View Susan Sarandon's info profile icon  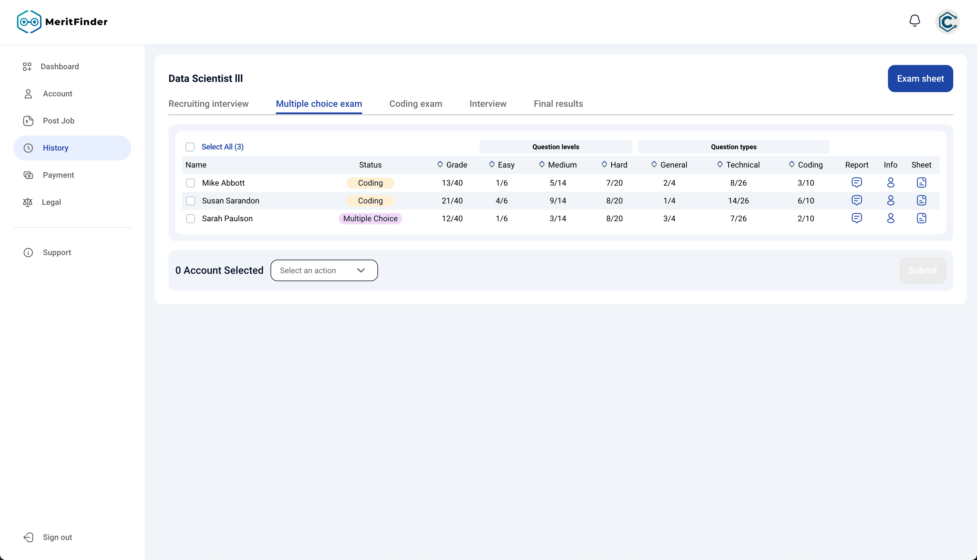[x=890, y=200]
